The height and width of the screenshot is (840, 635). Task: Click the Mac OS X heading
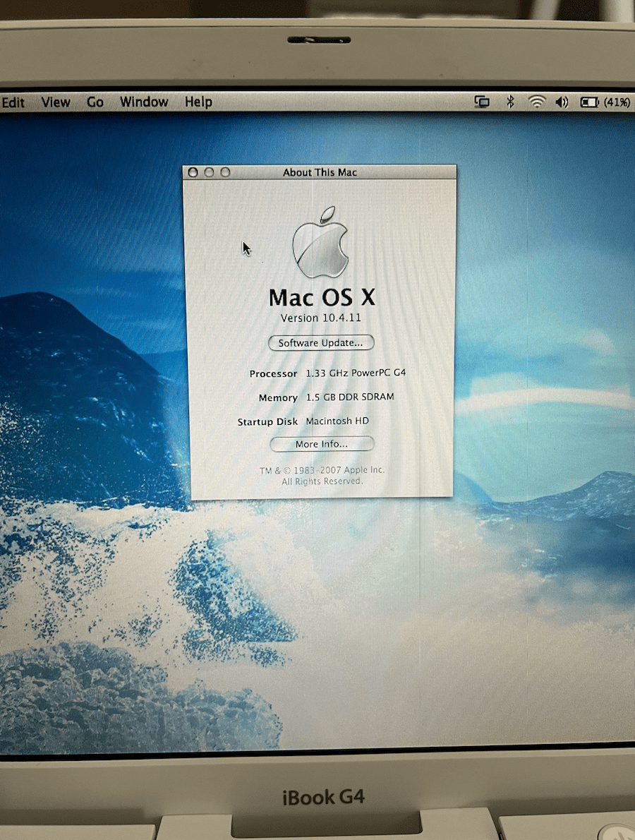321,297
